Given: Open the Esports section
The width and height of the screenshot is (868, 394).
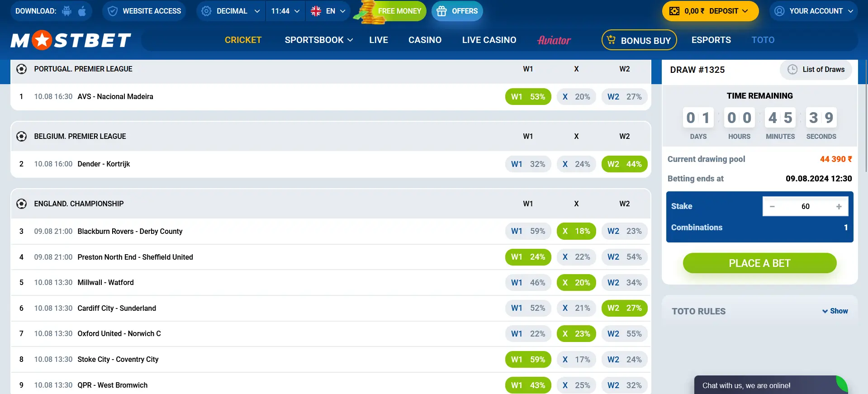Looking at the screenshot, I should (711, 40).
